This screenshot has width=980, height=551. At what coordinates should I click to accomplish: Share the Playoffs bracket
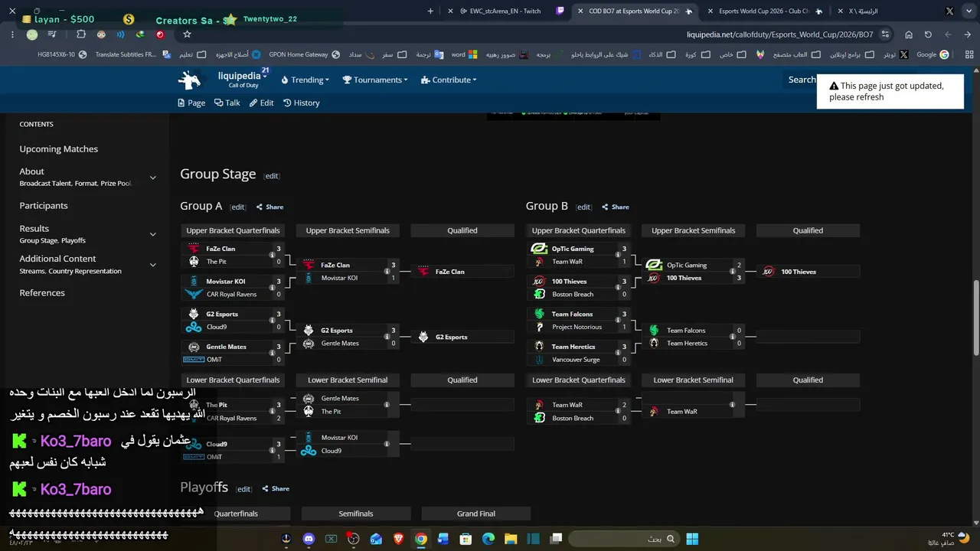coord(276,488)
